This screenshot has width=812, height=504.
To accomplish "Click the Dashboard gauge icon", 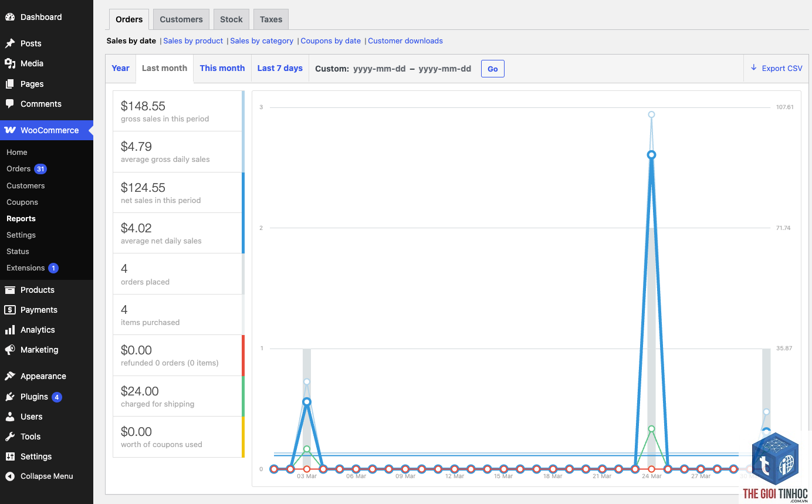I will [x=10, y=17].
